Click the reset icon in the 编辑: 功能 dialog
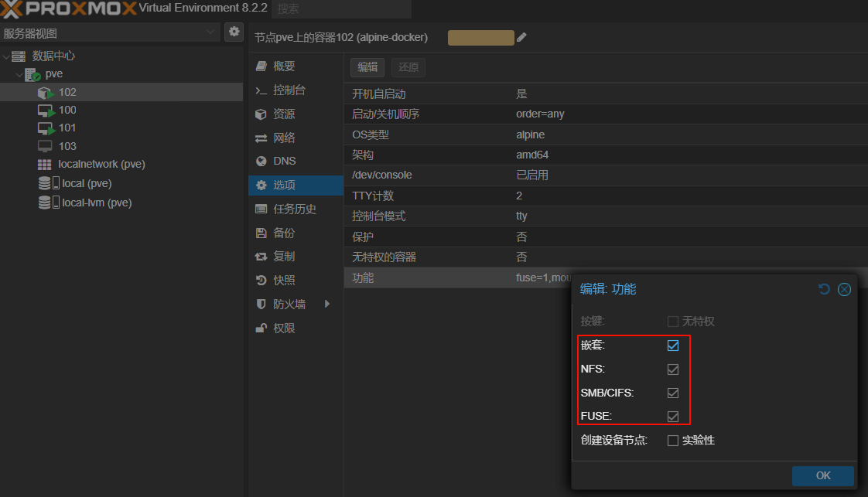This screenshot has width=868, height=497. coord(824,289)
